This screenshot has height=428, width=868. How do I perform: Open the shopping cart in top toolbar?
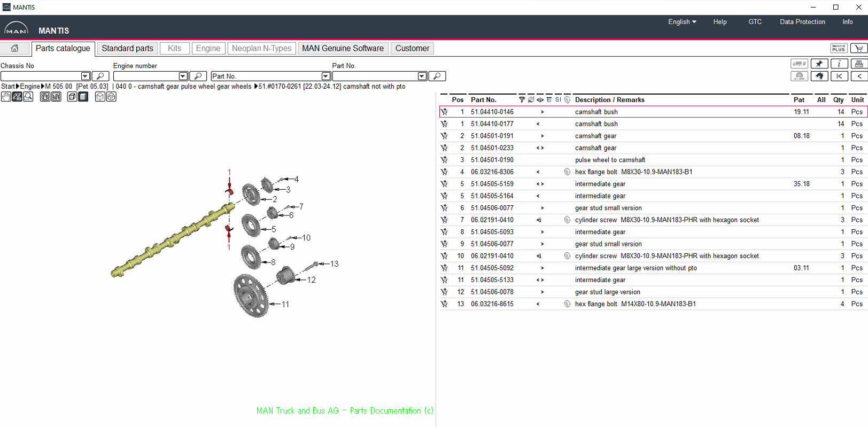[x=858, y=48]
